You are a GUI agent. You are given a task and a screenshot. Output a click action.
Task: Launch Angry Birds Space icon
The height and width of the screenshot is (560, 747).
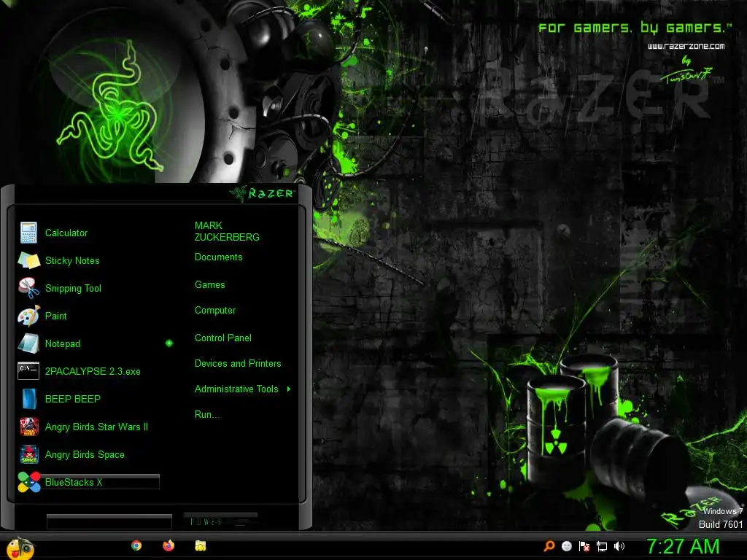point(29,454)
